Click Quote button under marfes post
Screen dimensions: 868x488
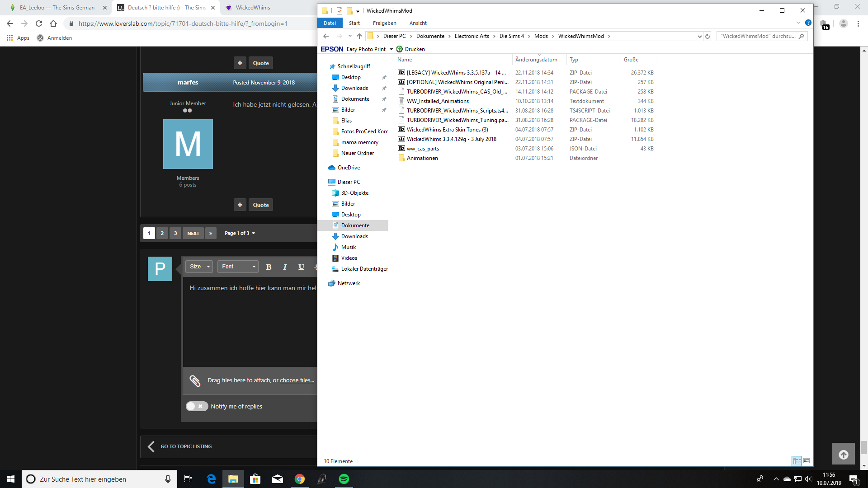[x=261, y=205]
